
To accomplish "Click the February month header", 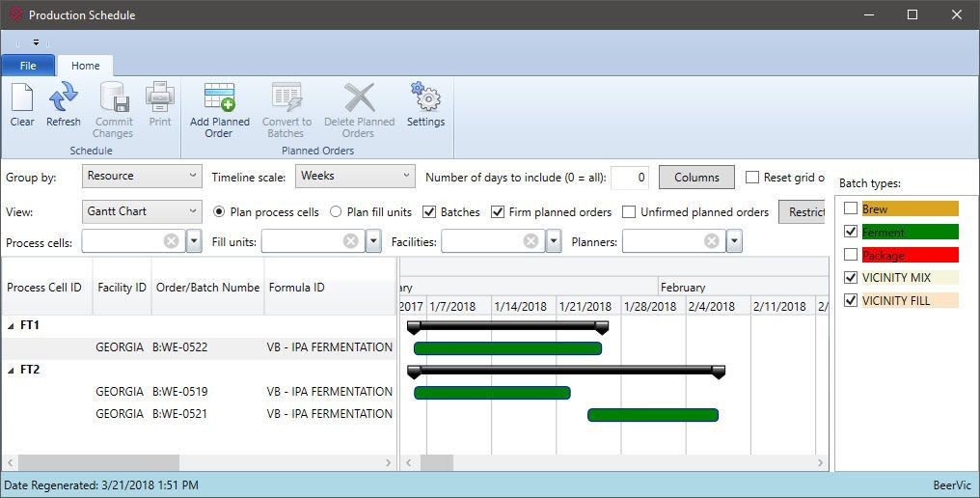I will (x=744, y=288).
